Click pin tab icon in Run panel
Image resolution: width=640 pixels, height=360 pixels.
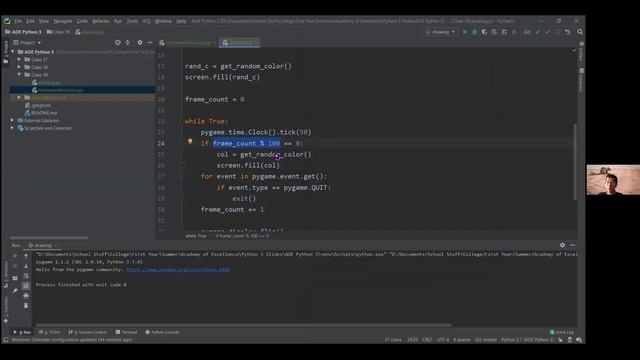[15, 291]
